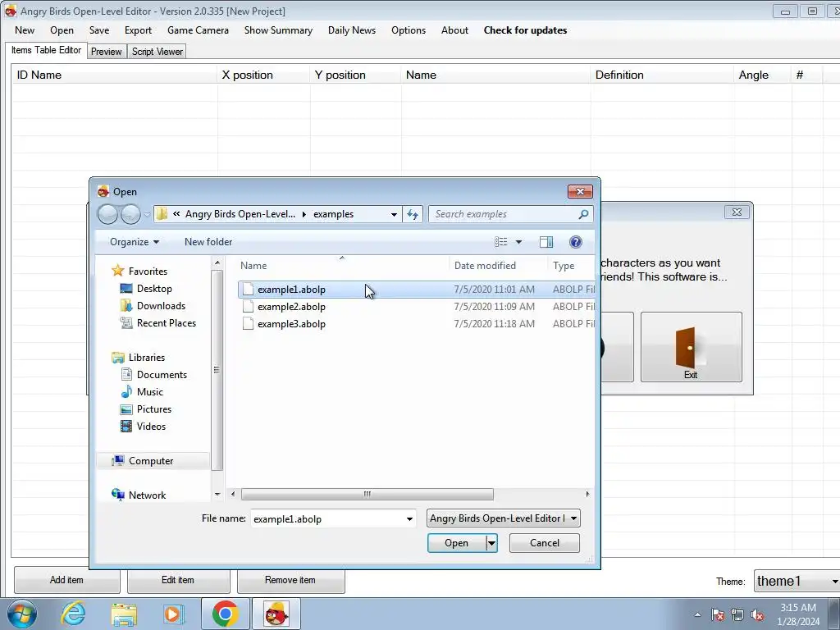
Task: Click the example1.abolp file icon
Action: [x=248, y=290]
